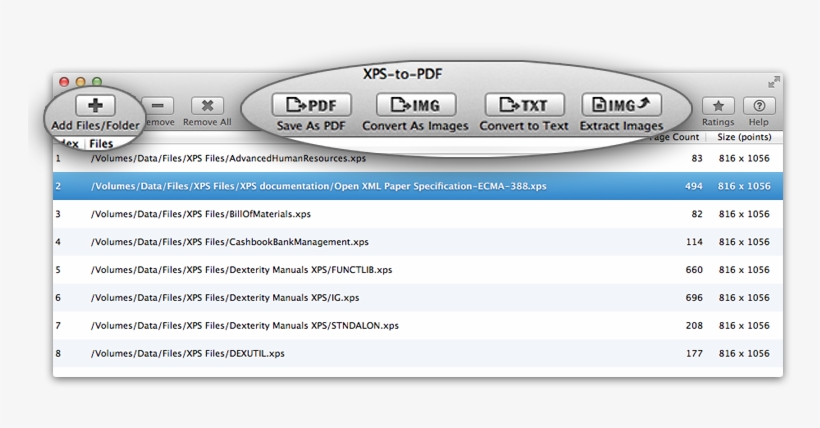Select the Open XML Paper Specification-ECMA-388.xps row
The height and width of the screenshot is (428, 820).
click(319, 186)
